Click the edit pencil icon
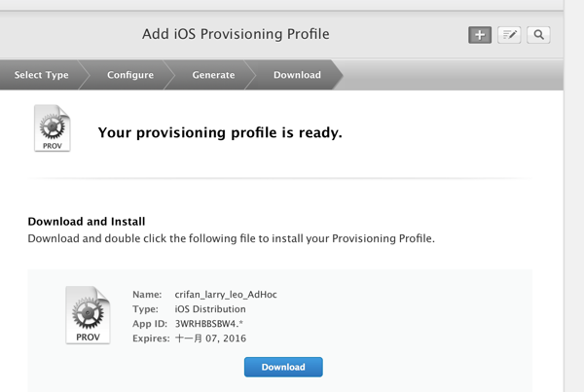This screenshot has width=584, height=392. coord(509,35)
